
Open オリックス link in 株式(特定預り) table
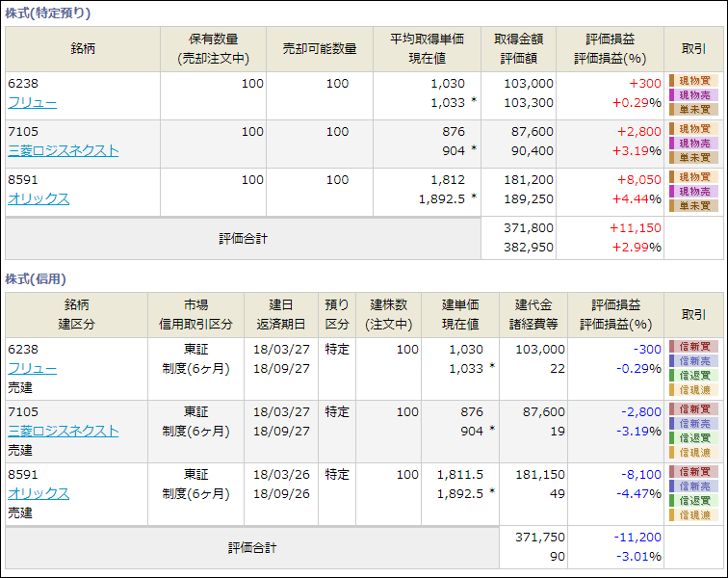(x=39, y=198)
